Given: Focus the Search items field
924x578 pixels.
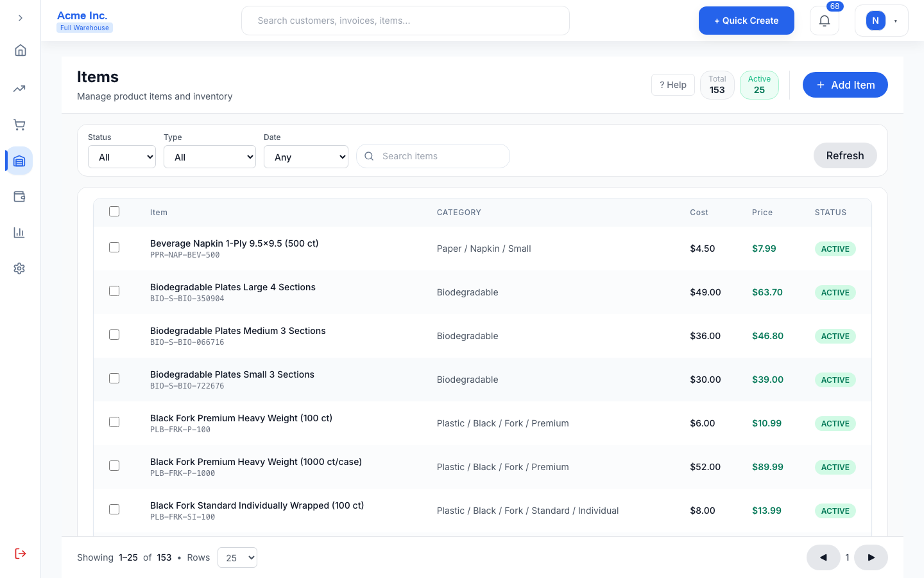Looking at the screenshot, I should click(433, 156).
